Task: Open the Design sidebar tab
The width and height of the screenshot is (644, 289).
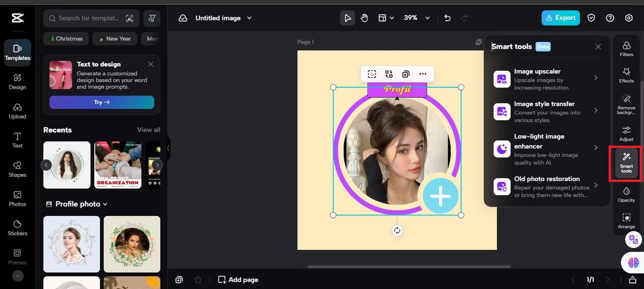Action: tap(17, 82)
